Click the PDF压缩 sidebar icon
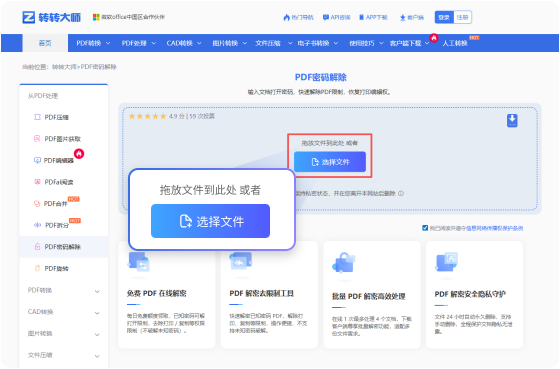 pos(37,117)
